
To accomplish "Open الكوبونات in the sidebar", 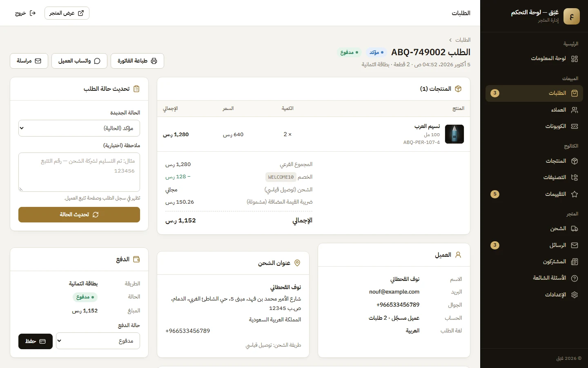I will pyautogui.click(x=534, y=126).
